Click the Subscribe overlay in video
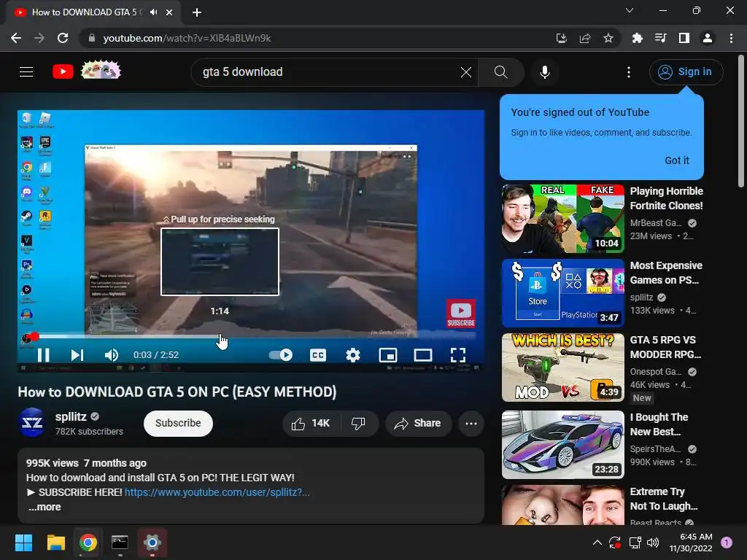 tap(461, 314)
